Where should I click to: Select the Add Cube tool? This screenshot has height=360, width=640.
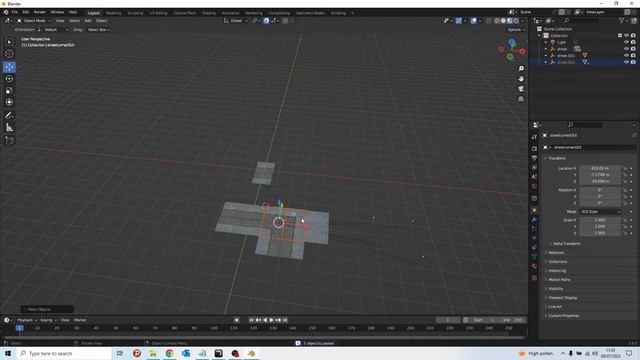pyautogui.click(x=9, y=140)
